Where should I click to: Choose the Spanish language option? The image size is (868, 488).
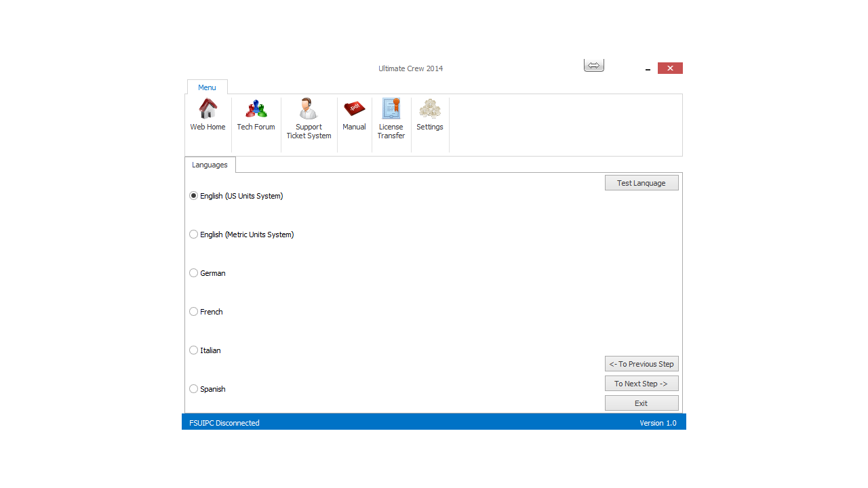click(x=208, y=389)
